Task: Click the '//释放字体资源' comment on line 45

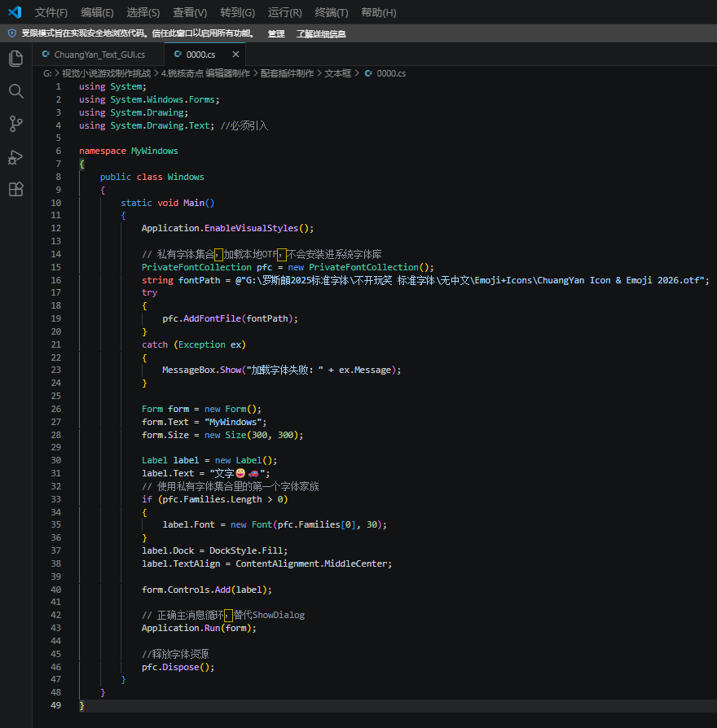Action: [175, 654]
